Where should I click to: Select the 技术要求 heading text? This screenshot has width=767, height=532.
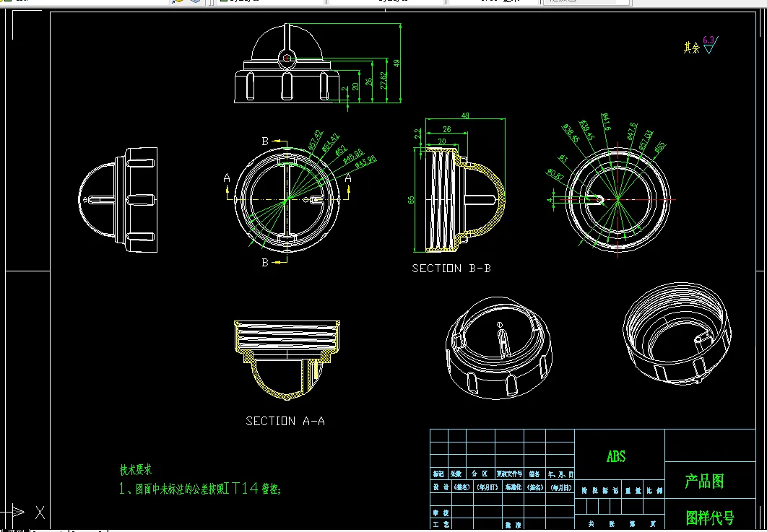(136, 470)
